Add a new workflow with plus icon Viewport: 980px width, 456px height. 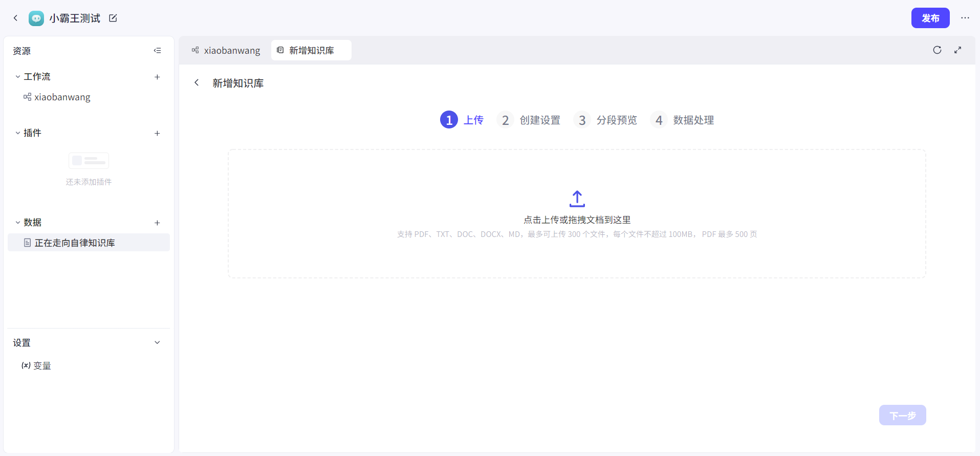(x=157, y=77)
